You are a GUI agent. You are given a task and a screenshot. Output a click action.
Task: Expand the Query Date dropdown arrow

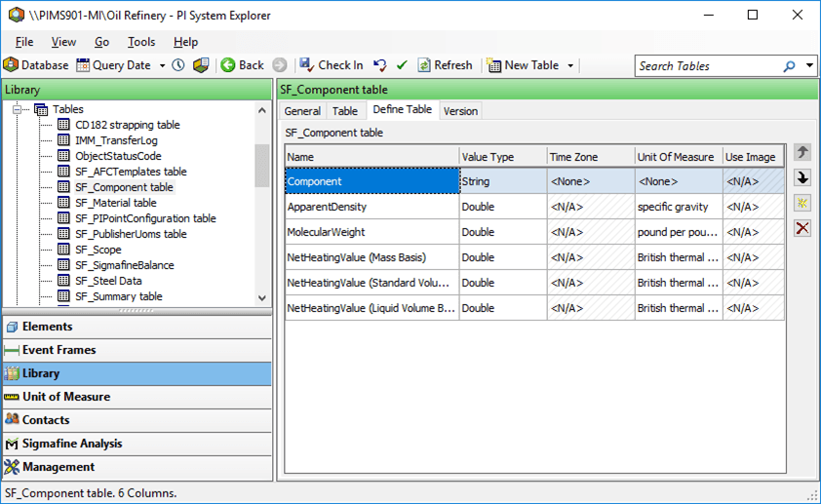pos(162,66)
